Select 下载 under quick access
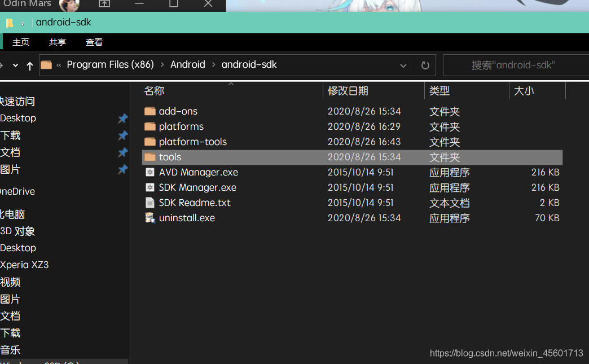 point(10,135)
